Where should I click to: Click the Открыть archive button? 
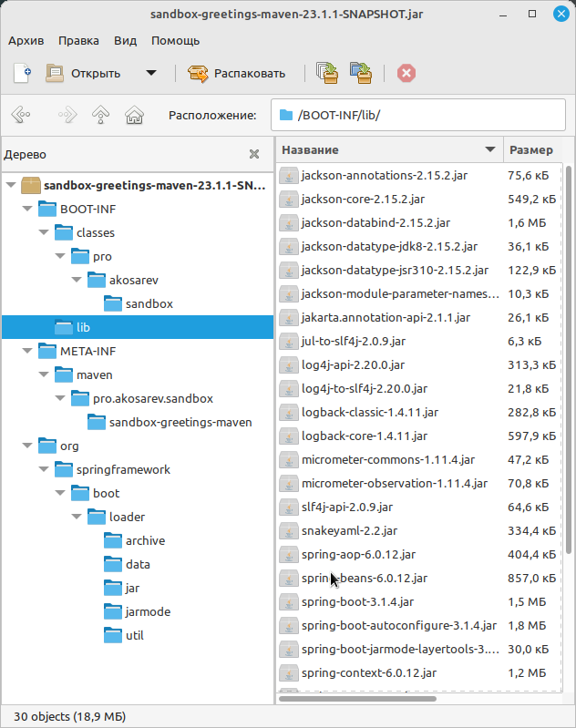click(x=83, y=74)
